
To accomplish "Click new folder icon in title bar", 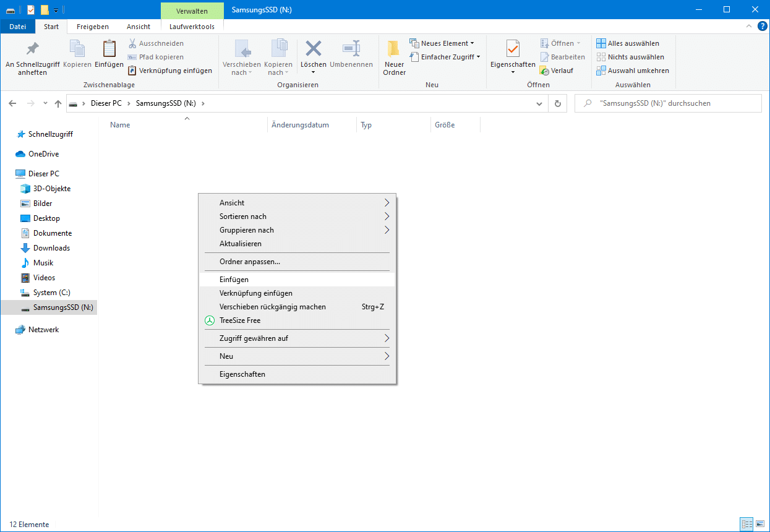I will point(45,9).
